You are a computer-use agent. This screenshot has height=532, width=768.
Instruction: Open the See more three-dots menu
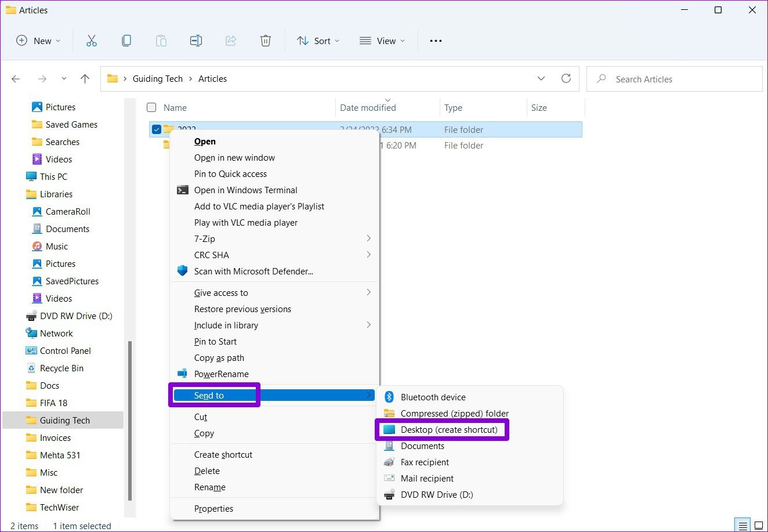pos(436,41)
